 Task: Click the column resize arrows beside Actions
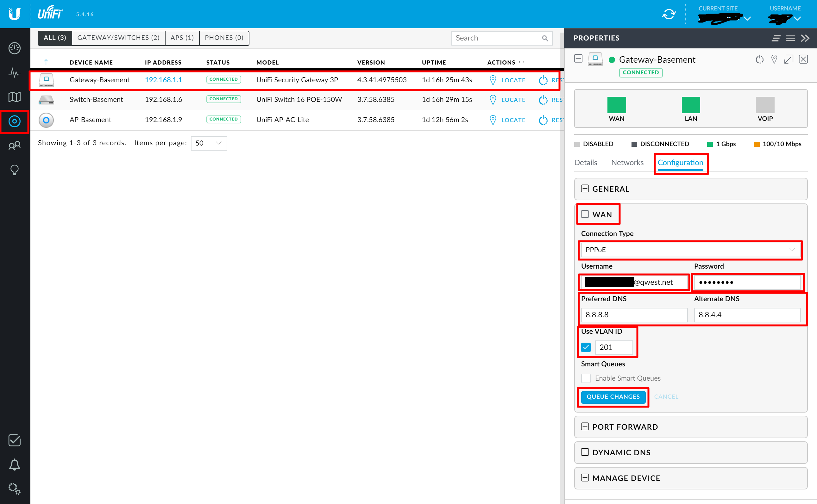(x=522, y=62)
